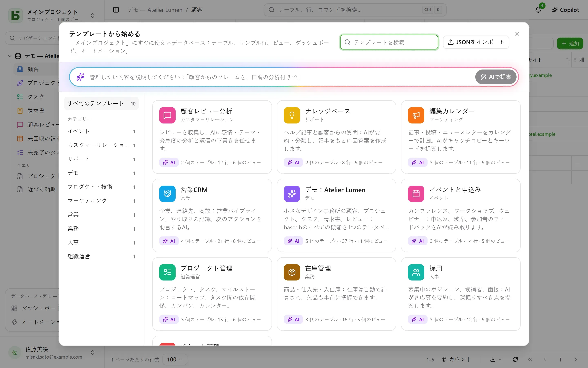Open Copilot in the top bar
Viewport: 588px width, 368px height.
point(565,10)
